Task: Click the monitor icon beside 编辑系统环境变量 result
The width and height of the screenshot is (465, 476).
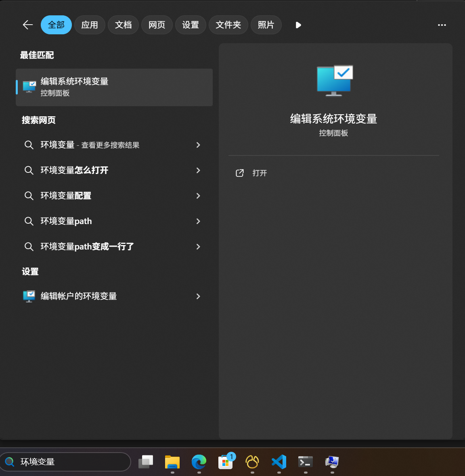Action: click(x=29, y=87)
